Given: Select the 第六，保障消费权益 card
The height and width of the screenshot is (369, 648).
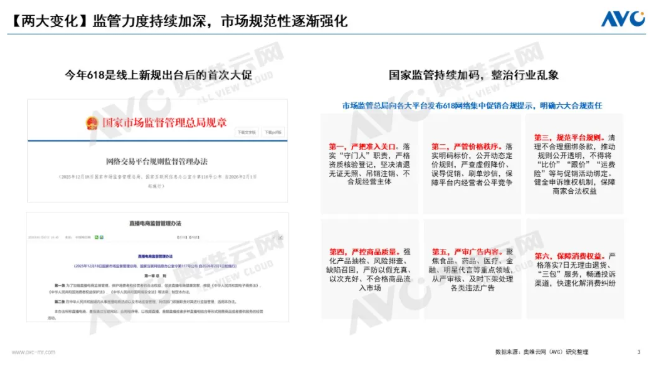Looking at the screenshot, I should 574,269.
